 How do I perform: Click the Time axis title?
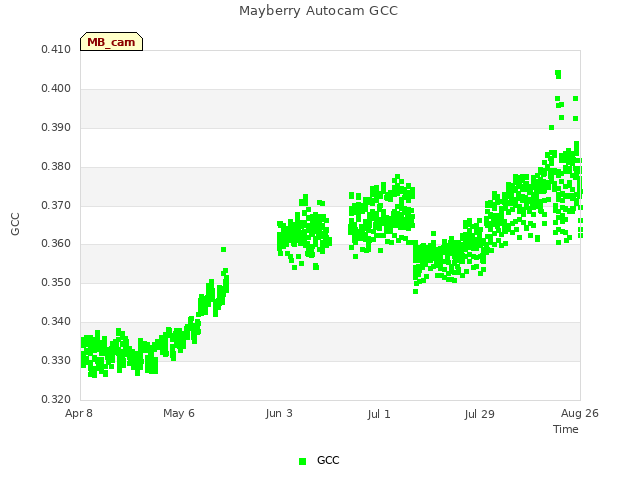pyautogui.click(x=566, y=429)
